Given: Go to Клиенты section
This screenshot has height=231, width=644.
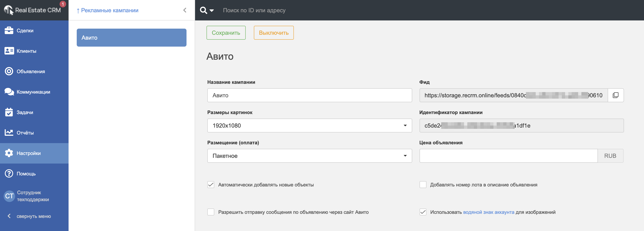Looking at the screenshot, I should click(34, 51).
